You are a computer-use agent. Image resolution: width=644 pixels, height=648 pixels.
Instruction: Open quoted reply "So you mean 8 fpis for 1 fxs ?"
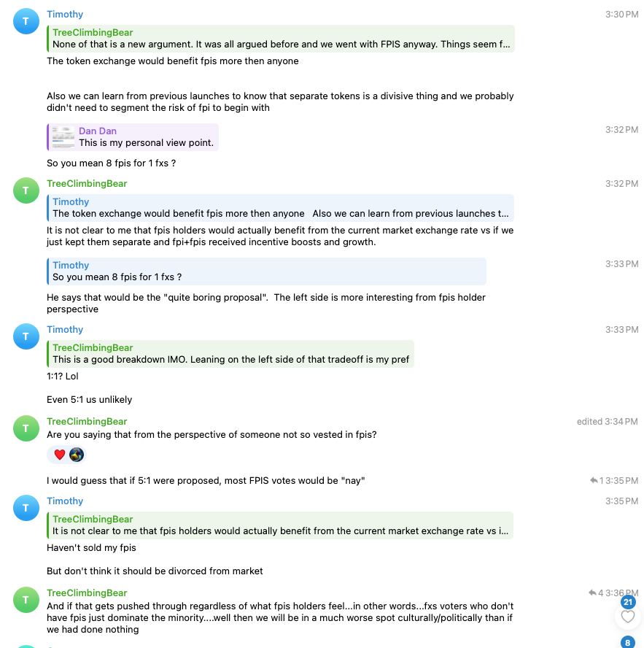266,271
